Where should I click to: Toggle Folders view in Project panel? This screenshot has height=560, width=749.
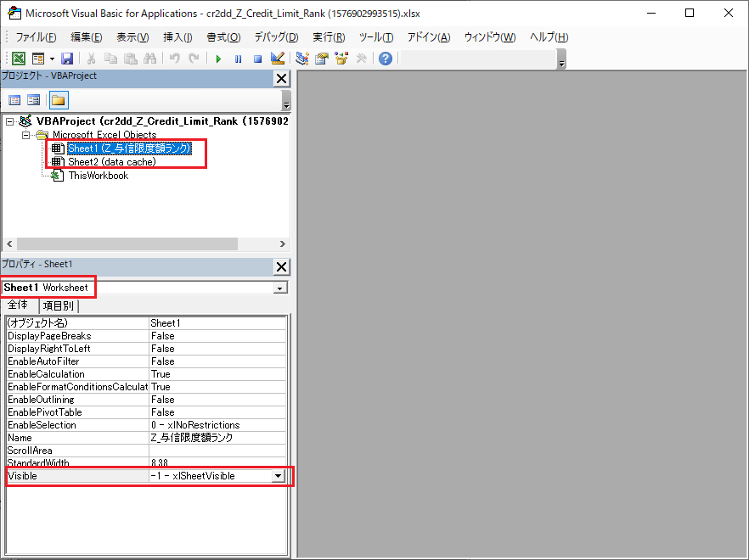(59, 100)
